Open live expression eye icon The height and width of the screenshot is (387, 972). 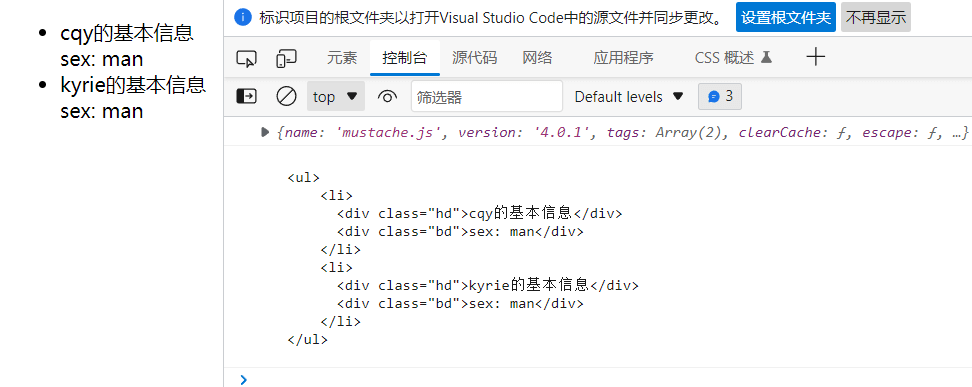tap(387, 97)
